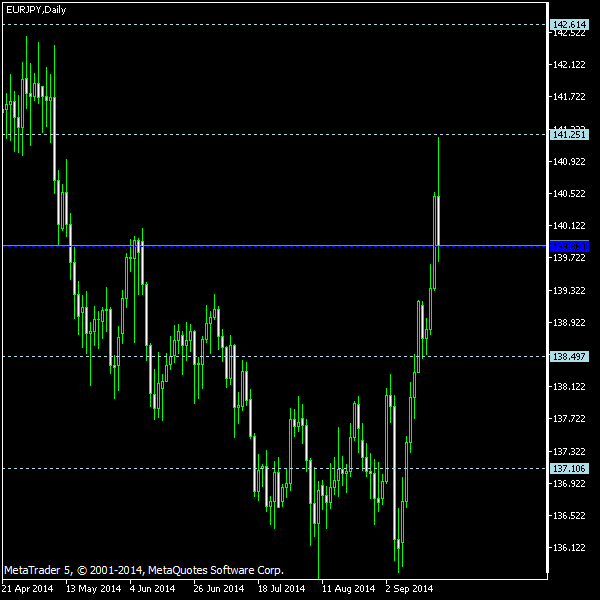Click the 136.522 price scale value
The image size is (600, 600).
click(569, 516)
